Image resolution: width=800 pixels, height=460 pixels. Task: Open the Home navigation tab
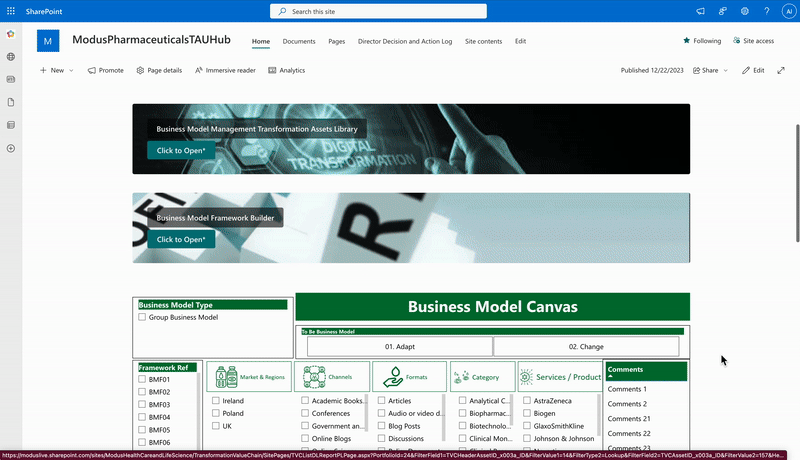tap(261, 41)
